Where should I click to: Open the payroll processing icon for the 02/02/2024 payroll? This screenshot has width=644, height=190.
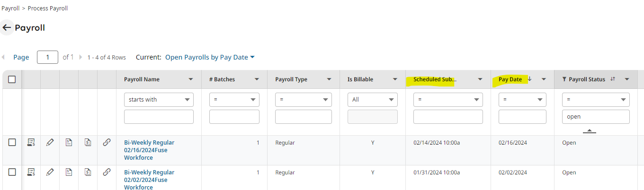(31, 172)
